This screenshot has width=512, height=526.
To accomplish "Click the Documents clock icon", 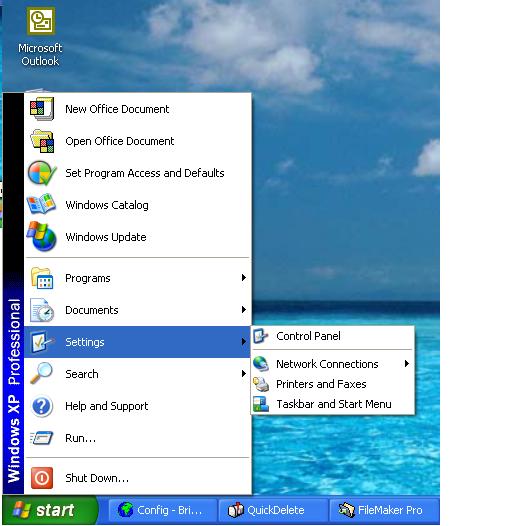I will 42,310.
